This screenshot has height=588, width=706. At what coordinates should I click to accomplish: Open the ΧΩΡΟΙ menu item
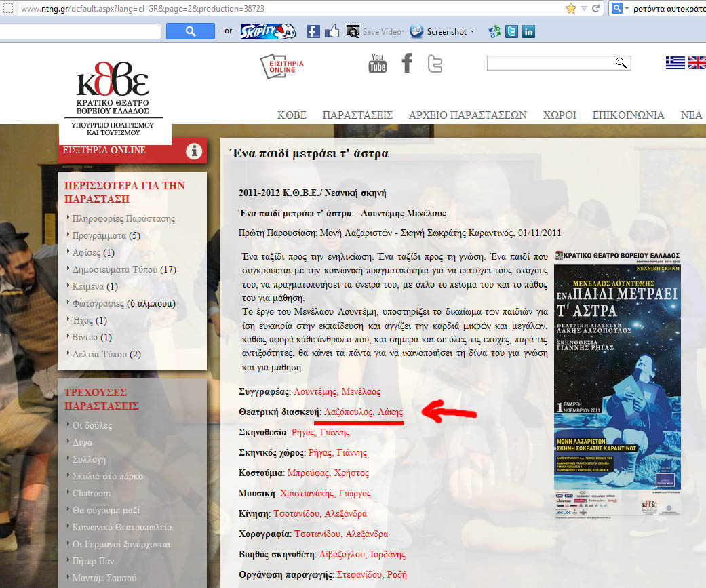click(560, 115)
